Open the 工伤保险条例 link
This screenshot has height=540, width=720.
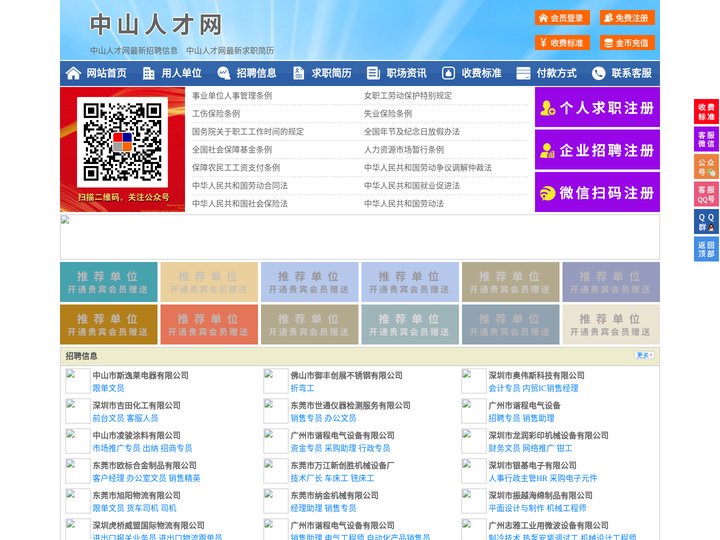(x=216, y=113)
